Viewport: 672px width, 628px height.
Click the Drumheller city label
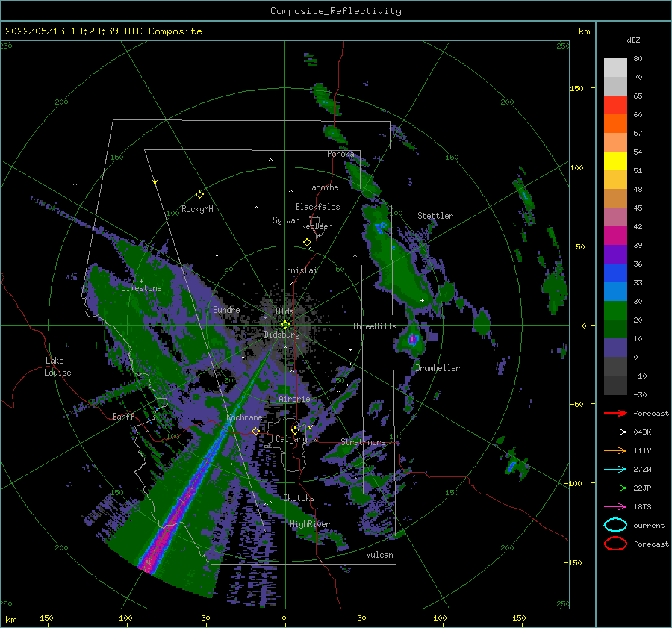(x=438, y=368)
